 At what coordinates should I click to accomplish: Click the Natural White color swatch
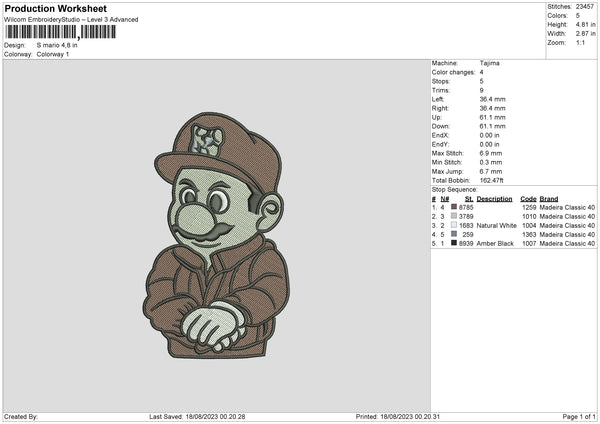tap(455, 225)
